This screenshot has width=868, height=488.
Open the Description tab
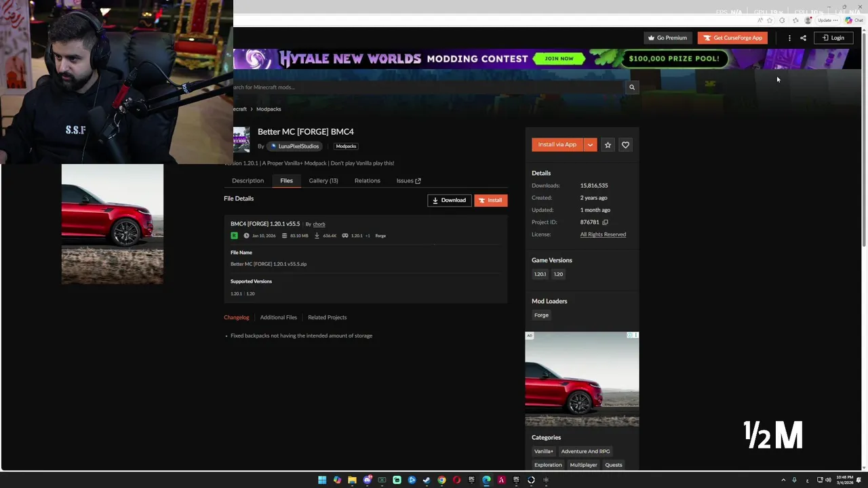pos(248,180)
